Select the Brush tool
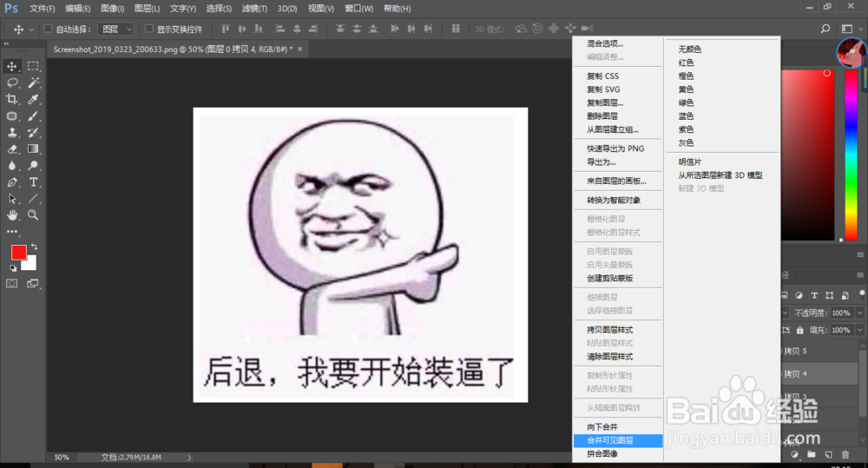 coord(33,116)
